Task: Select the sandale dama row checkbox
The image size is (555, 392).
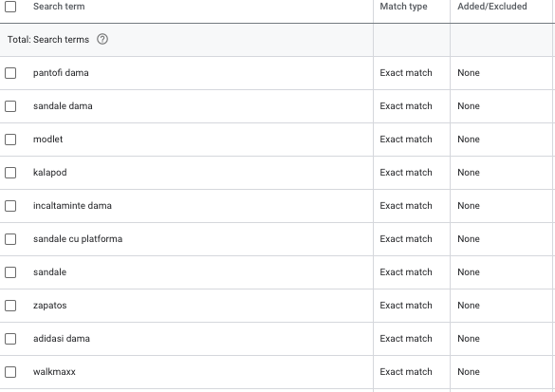Action: (10, 106)
